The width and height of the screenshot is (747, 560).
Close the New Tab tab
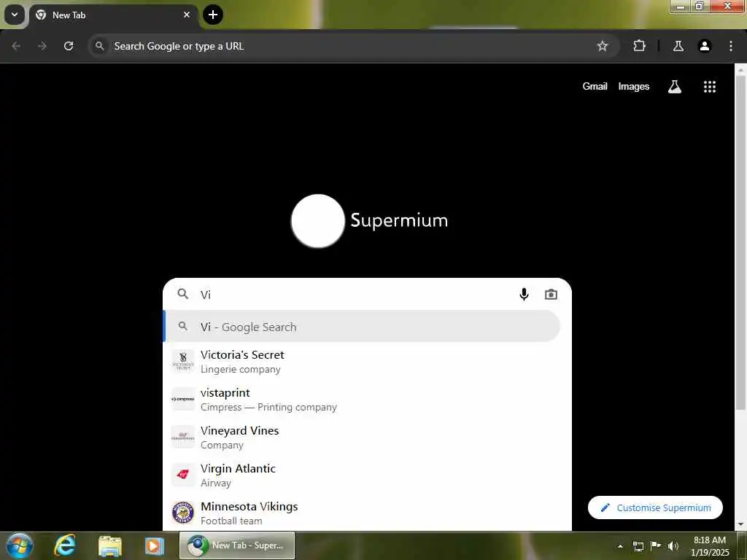pyautogui.click(x=187, y=15)
